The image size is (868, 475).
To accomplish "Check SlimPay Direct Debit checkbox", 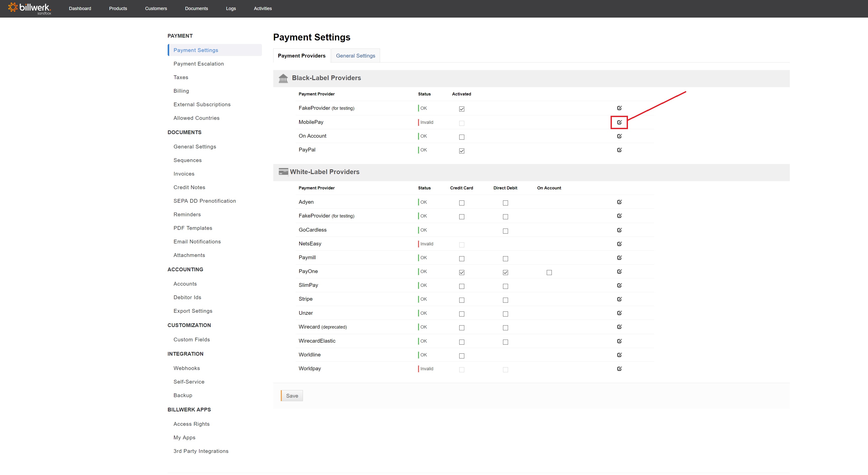I will 506,286.
